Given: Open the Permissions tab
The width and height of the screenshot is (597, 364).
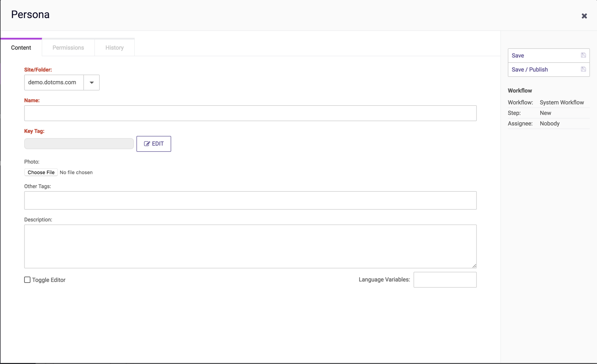Looking at the screenshot, I should [x=68, y=48].
